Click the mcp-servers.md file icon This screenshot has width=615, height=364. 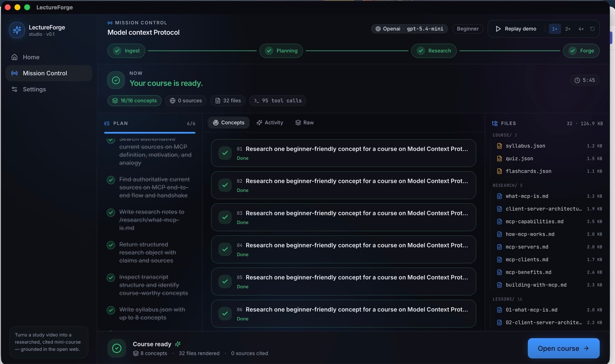coord(499,247)
